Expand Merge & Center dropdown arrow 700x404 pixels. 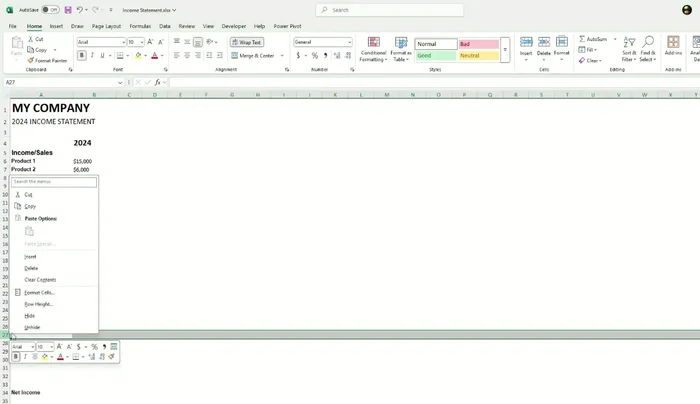click(x=282, y=56)
